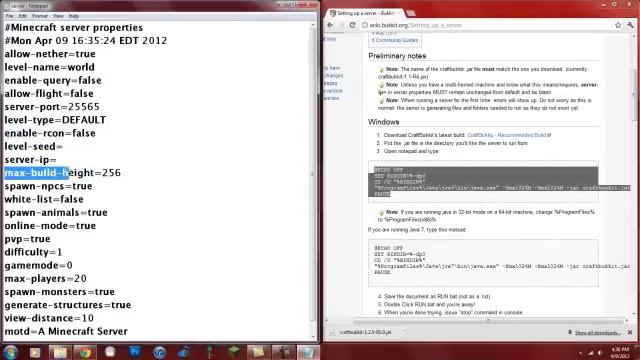Image resolution: width=640 pixels, height=360 pixels.
Task: Open the Windows Start menu
Action: pos(10,352)
